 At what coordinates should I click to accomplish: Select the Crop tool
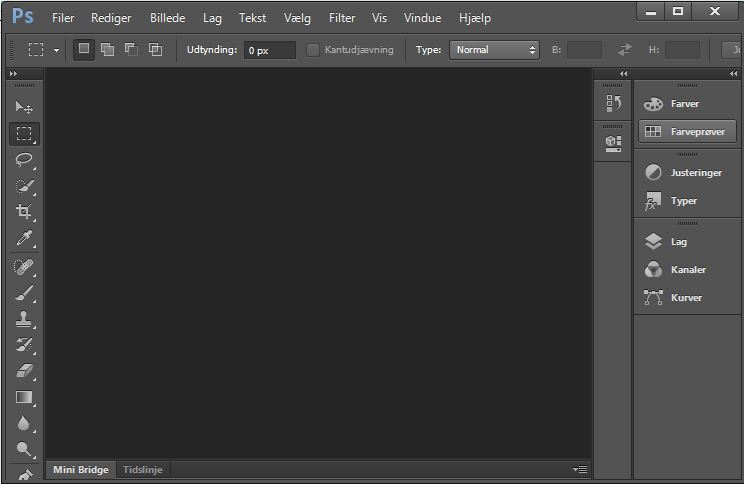click(24, 212)
